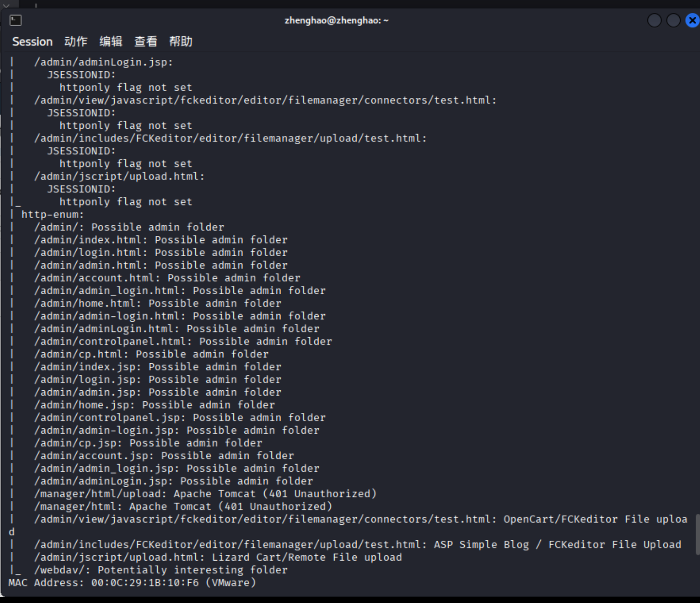
Task: Minimize the terminal window
Action: (654, 20)
